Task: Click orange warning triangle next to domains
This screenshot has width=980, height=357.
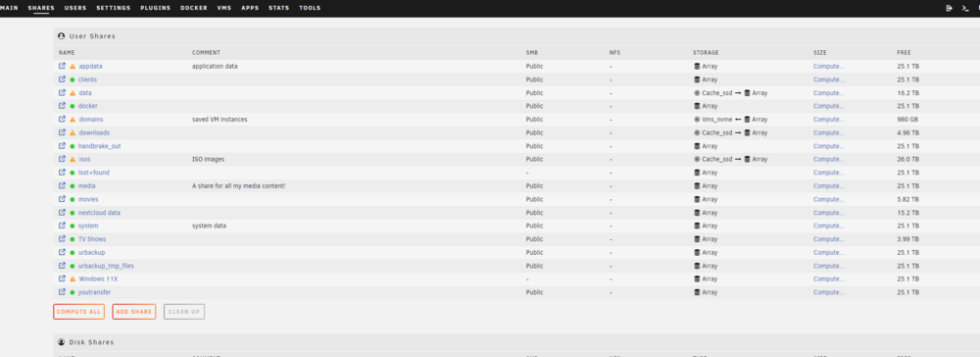Action: tap(73, 120)
